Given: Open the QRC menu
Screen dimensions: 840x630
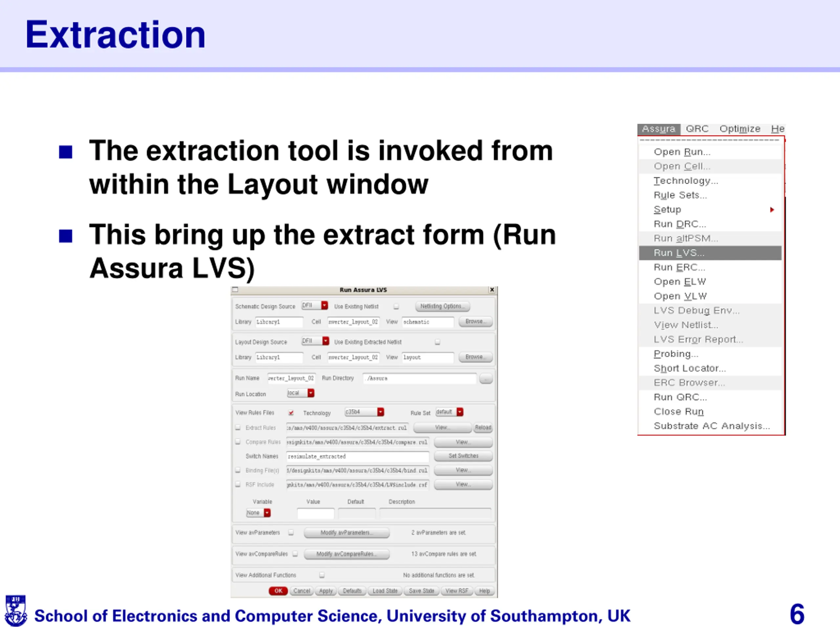Looking at the screenshot, I should pos(697,129).
